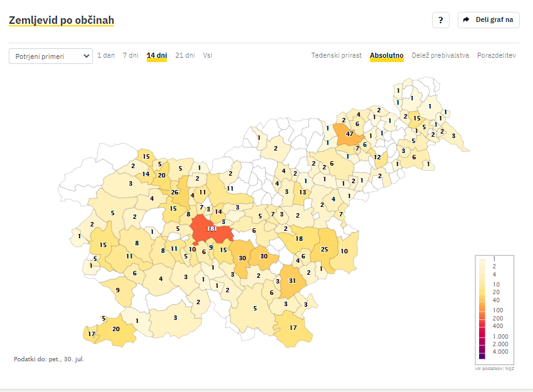Select the 'Absolutno' display mode
This screenshot has width=533, height=392.
[x=386, y=55]
